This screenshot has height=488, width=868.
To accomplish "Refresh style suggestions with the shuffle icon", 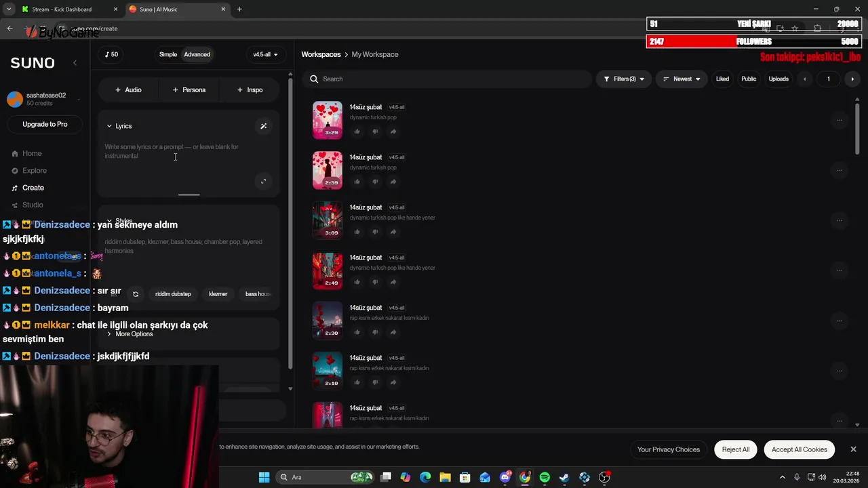I will (x=136, y=294).
